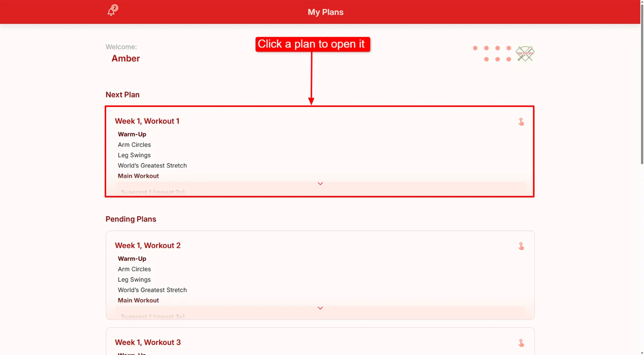Select Leg Swings in Workout 2
The height and width of the screenshot is (355, 644).
(134, 279)
